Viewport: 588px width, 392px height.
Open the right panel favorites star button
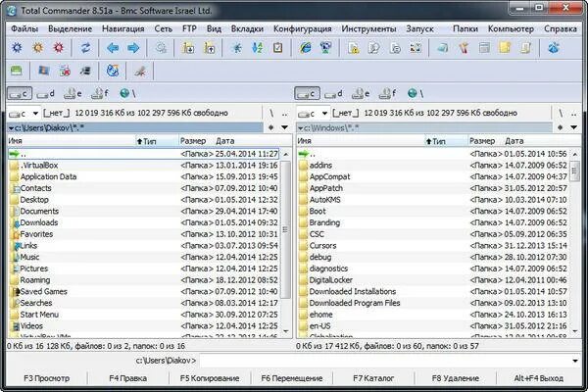(561, 127)
